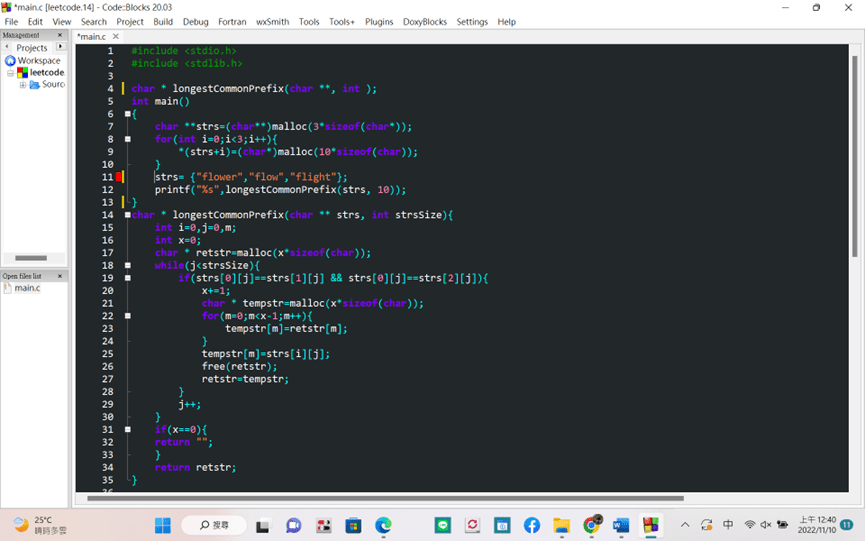Switch to Microsoft Word in taskbar
The width and height of the screenshot is (865, 541).
click(x=621, y=525)
